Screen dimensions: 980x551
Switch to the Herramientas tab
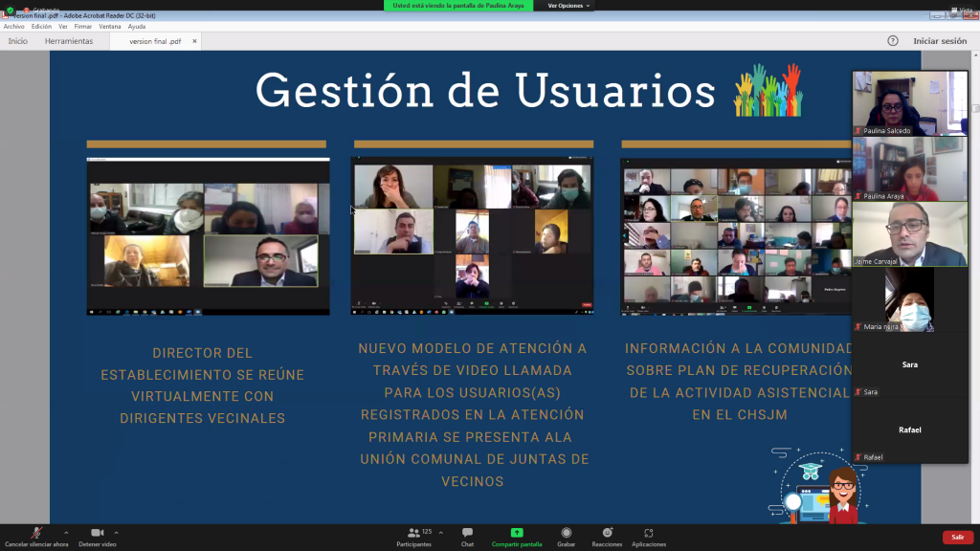[x=69, y=41]
